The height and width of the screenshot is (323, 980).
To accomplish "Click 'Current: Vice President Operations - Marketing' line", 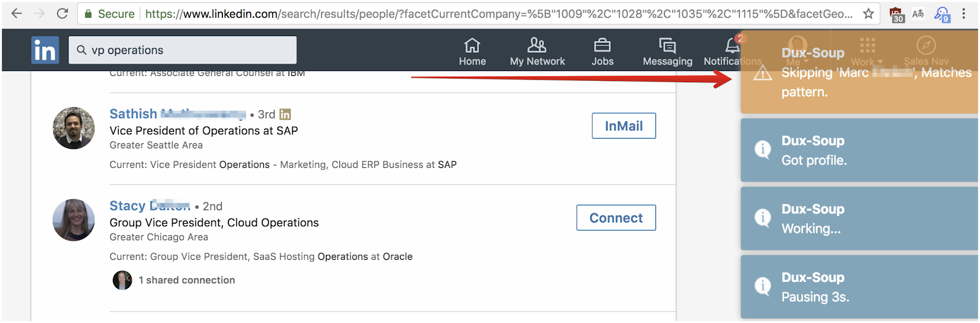I will (x=283, y=165).
